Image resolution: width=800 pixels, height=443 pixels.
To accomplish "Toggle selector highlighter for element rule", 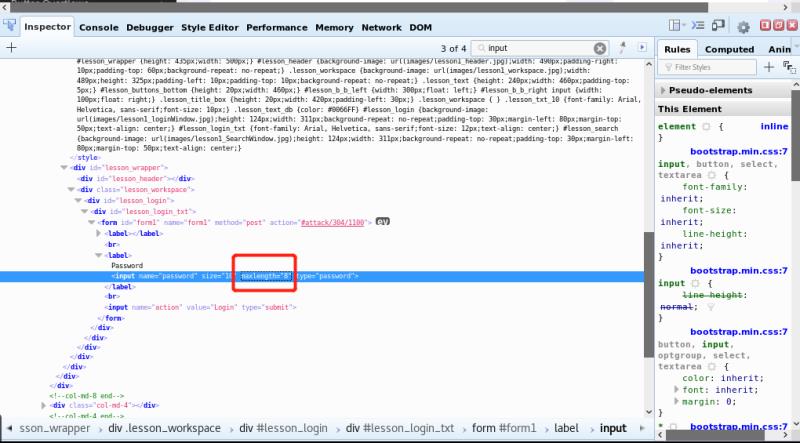I will (706, 127).
